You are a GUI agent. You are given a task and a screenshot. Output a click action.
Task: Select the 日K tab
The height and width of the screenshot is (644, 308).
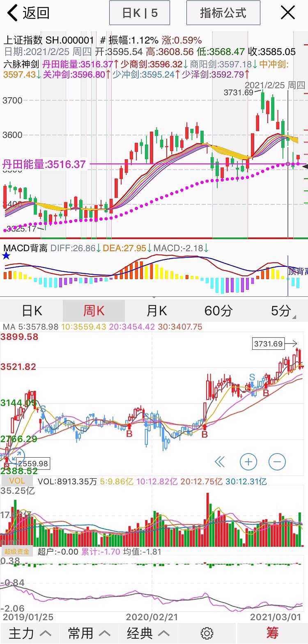click(32, 311)
